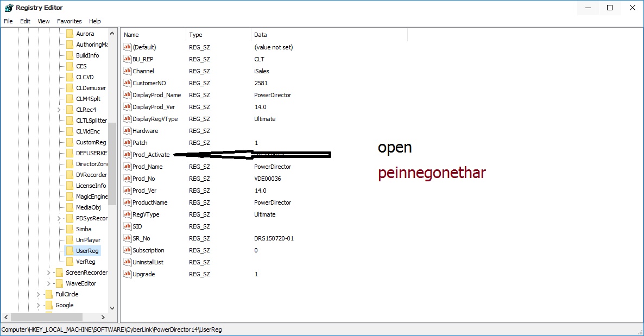Open the File menu
The width and height of the screenshot is (644, 336).
tap(8, 21)
